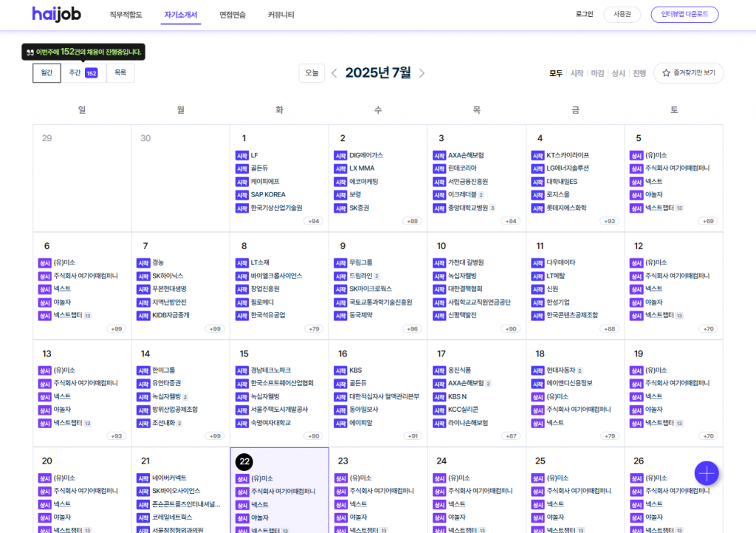756x533 pixels.
Task: Open the 자기소개서 menu
Action: (x=181, y=15)
